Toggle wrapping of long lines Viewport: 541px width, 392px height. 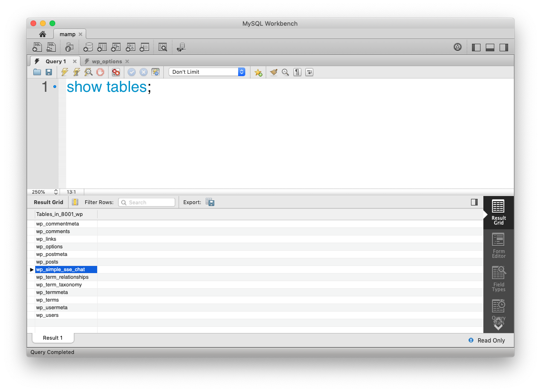[x=309, y=72]
